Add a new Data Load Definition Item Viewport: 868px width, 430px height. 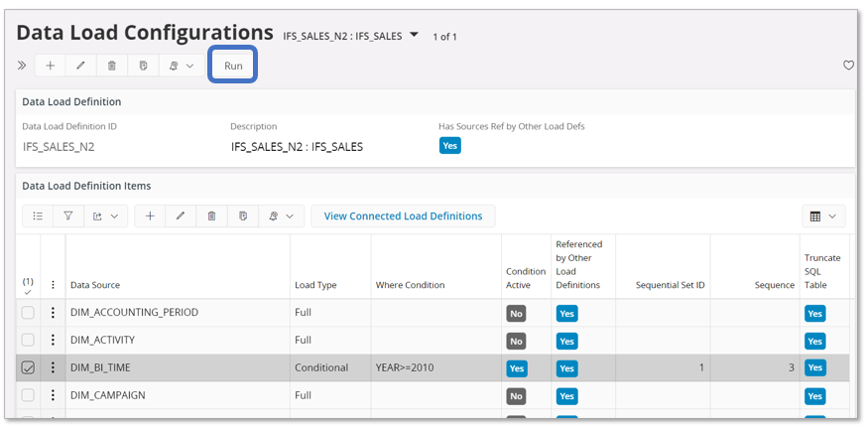click(150, 215)
